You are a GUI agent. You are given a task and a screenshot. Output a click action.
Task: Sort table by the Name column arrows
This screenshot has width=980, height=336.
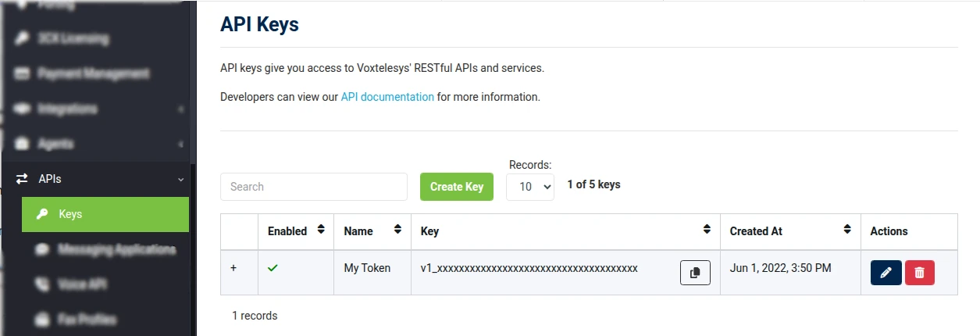pyautogui.click(x=397, y=231)
